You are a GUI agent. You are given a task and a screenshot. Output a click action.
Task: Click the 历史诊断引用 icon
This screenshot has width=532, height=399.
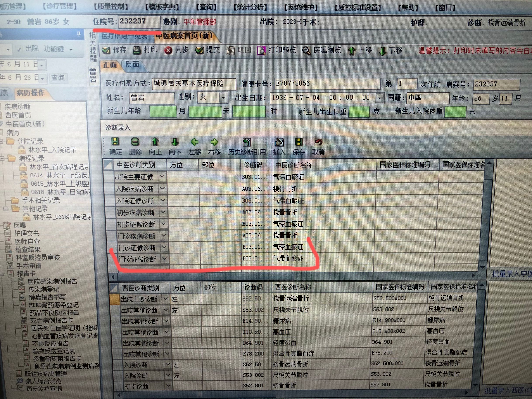247,142
